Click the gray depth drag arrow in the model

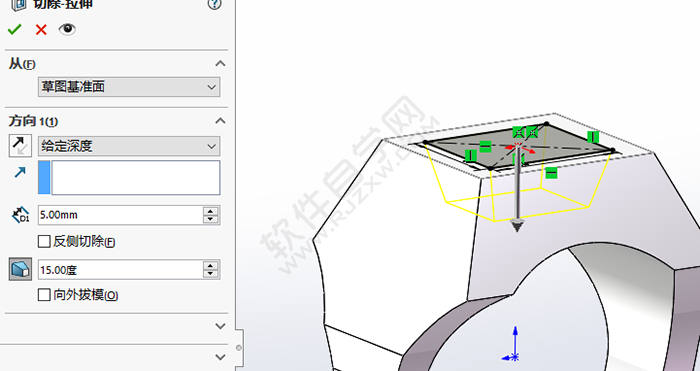tap(517, 226)
